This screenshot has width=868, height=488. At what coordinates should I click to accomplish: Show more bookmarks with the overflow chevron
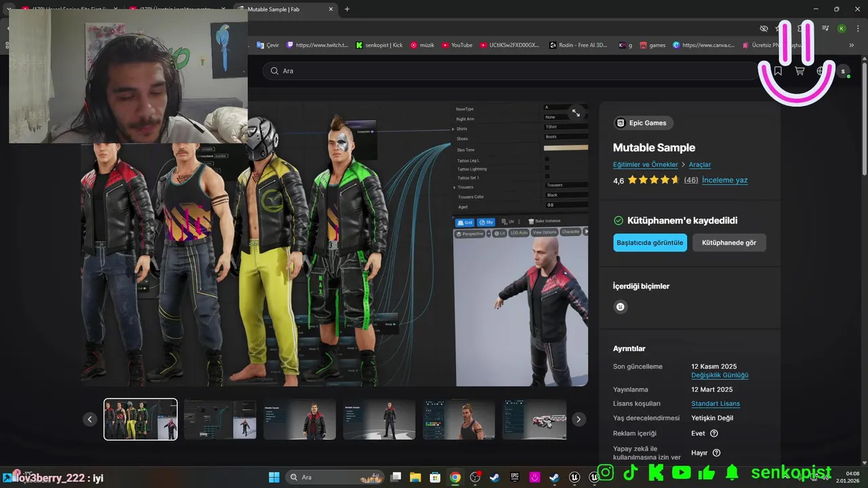tap(852, 45)
